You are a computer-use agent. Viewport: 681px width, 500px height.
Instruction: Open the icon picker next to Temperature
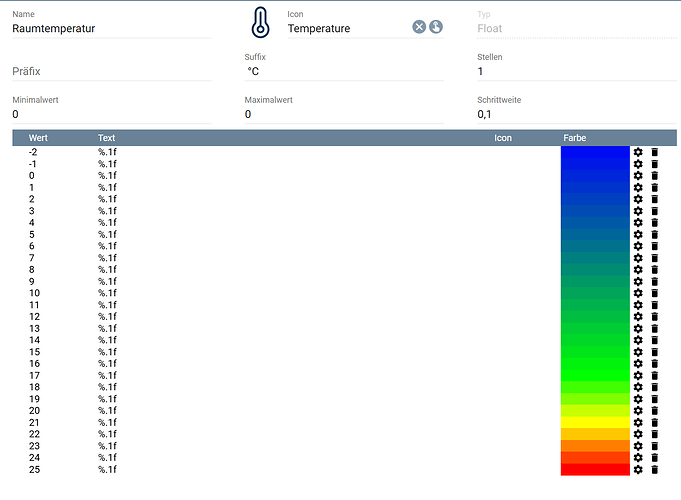point(436,27)
